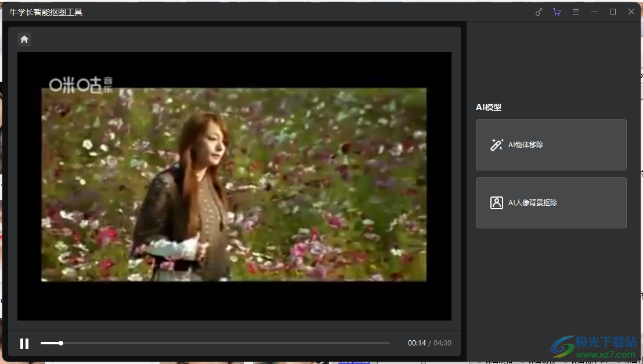The height and width of the screenshot is (364, 643).
Task: Close the 牛学长智能抠图工具 window
Action: [x=631, y=12]
